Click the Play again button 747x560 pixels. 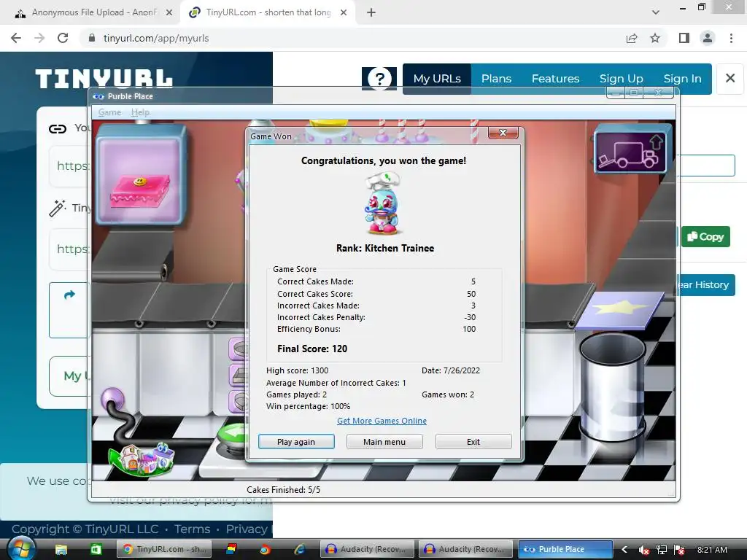point(296,441)
